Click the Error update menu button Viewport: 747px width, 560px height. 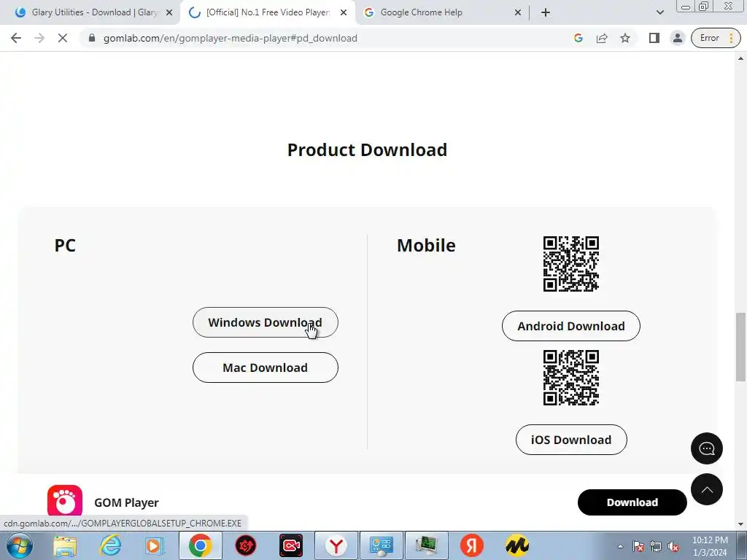point(716,38)
